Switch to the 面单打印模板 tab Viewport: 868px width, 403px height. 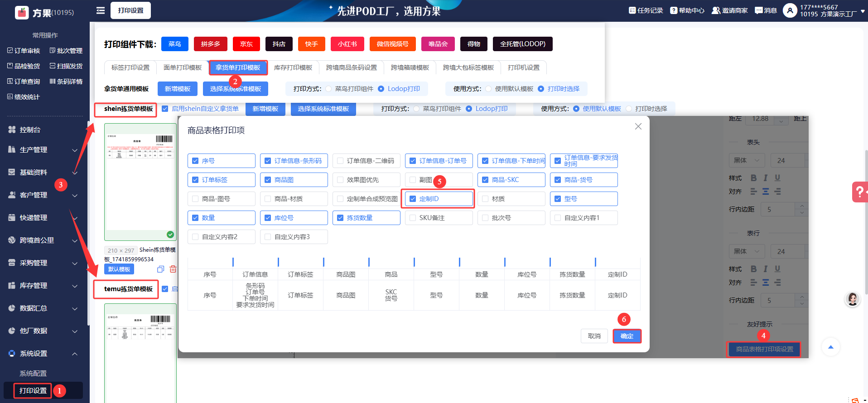pyautogui.click(x=182, y=67)
